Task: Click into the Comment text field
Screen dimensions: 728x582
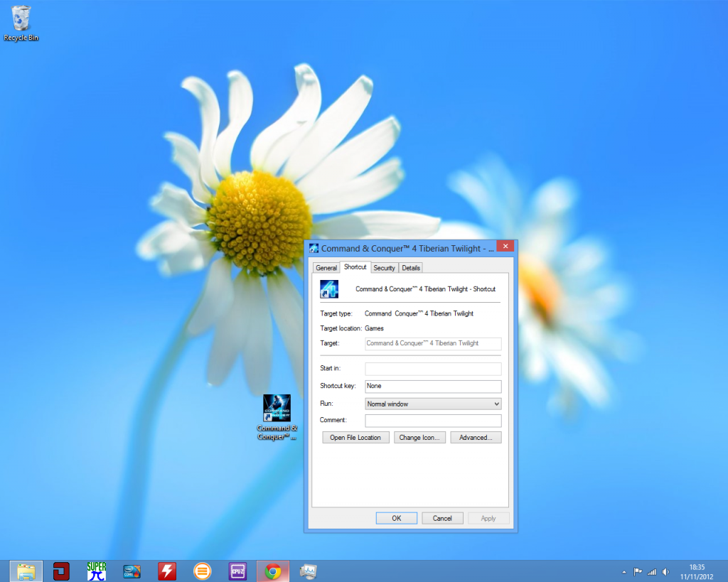Action: [x=433, y=421]
